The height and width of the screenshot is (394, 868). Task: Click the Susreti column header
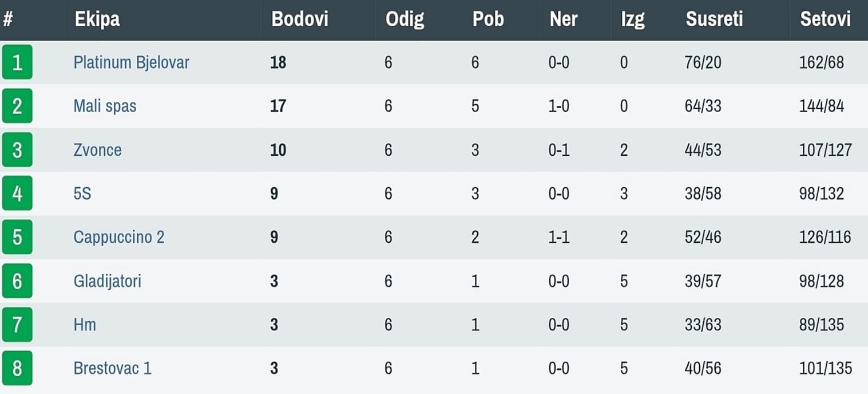pos(714,19)
